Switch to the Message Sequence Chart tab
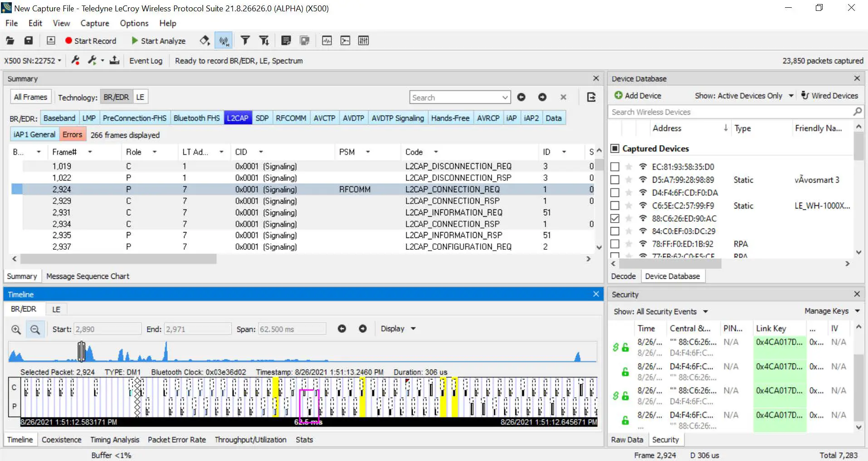868x461 pixels. pos(88,276)
